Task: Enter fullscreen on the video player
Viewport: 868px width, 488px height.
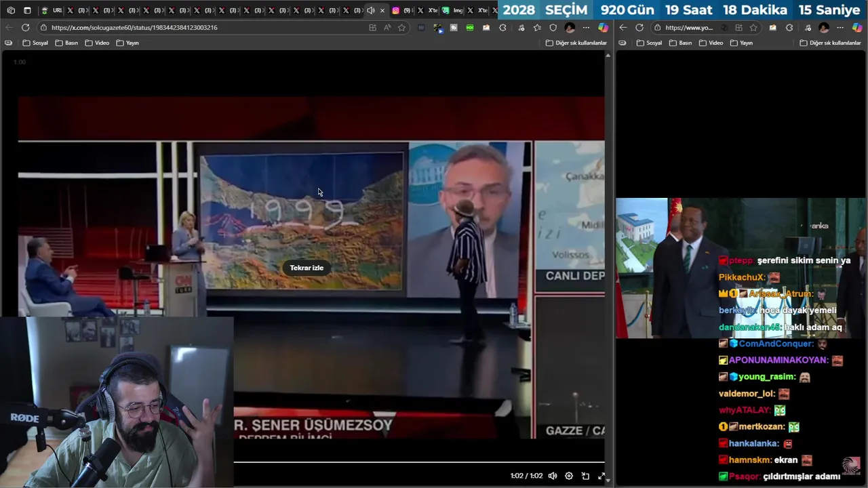Action: click(x=601, y=476)
